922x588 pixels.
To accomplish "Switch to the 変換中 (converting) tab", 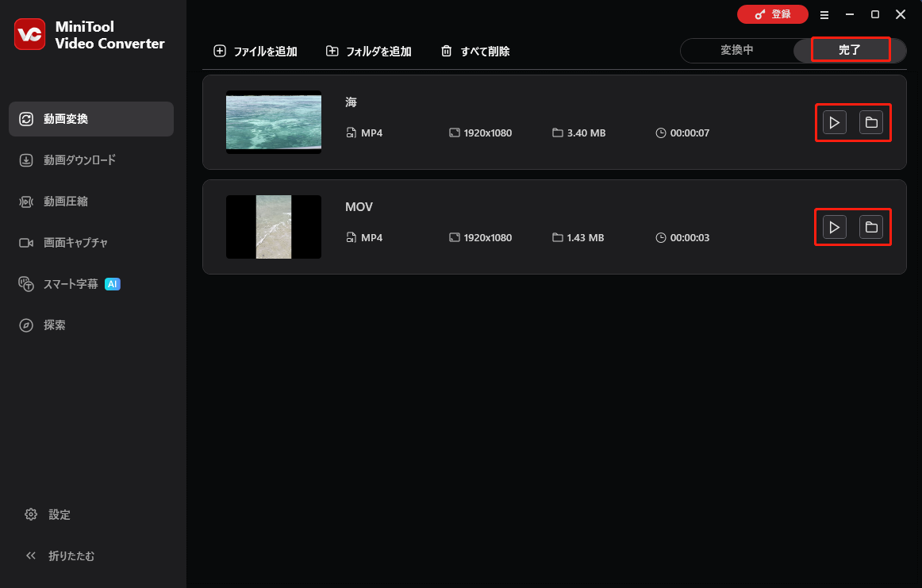I will [x=738, y=50].
